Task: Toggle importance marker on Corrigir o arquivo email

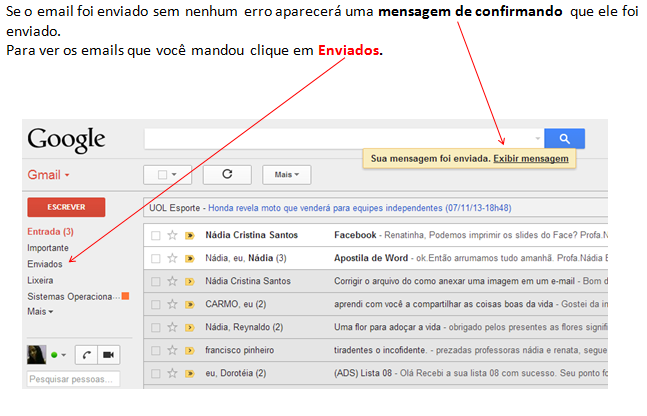Action: click(x=190, y=282)
